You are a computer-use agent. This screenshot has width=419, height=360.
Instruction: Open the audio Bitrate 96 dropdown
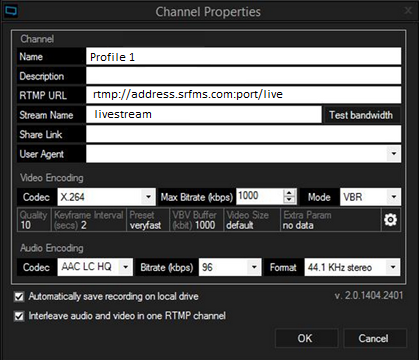pyautogui.click(x=254, y=267)
